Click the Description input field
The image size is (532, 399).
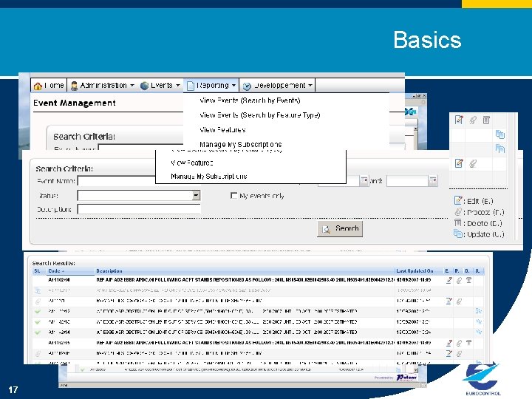tap(139, 209)
